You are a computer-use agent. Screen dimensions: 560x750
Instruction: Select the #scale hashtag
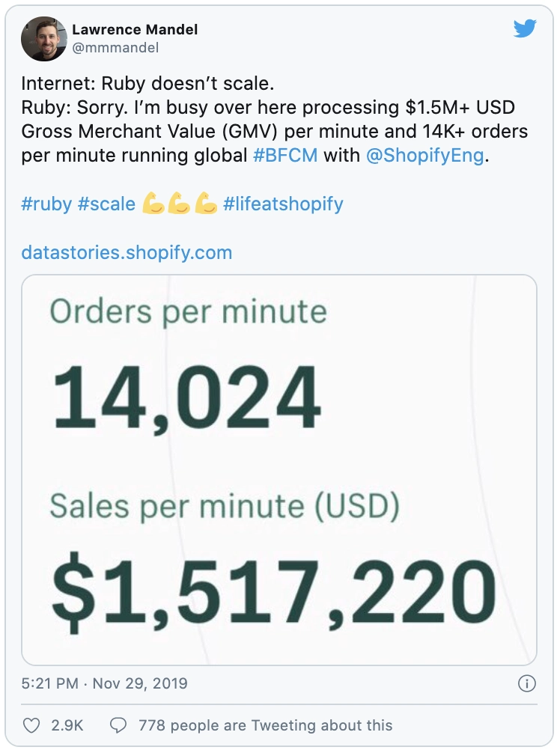pos(106,204)
